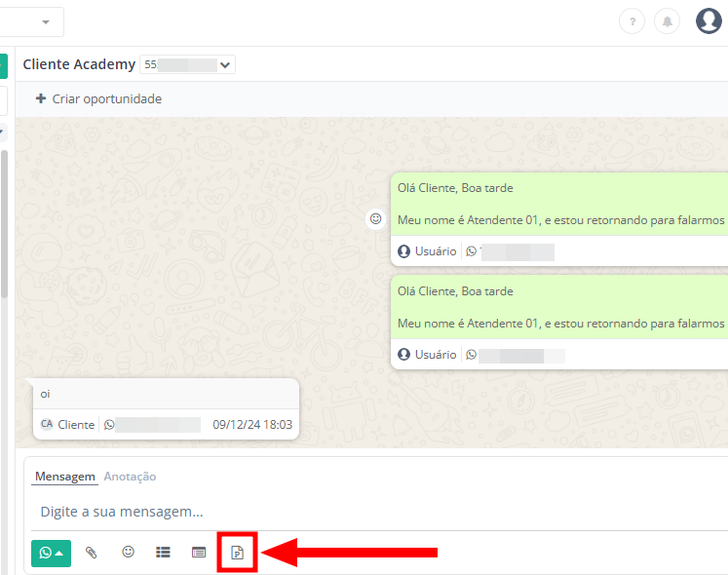
Task: Click the list icon in message toolbar
Action: [163, 553]
